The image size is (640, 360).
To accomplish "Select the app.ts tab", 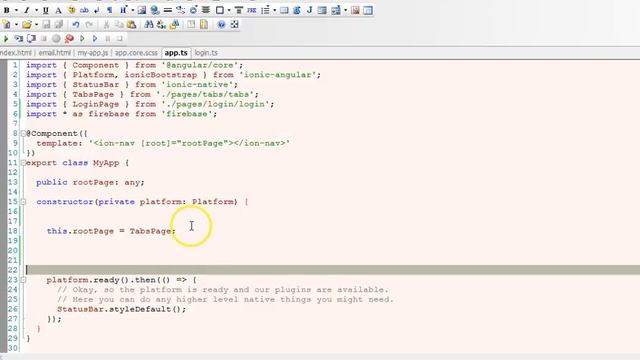I will click(176, 53).
